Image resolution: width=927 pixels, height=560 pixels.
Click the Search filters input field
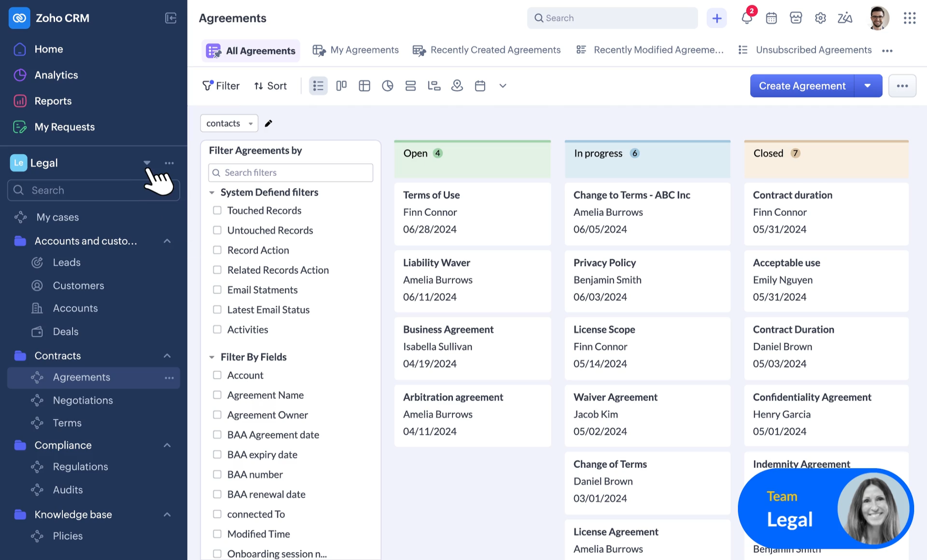click(x=291, y=173)
